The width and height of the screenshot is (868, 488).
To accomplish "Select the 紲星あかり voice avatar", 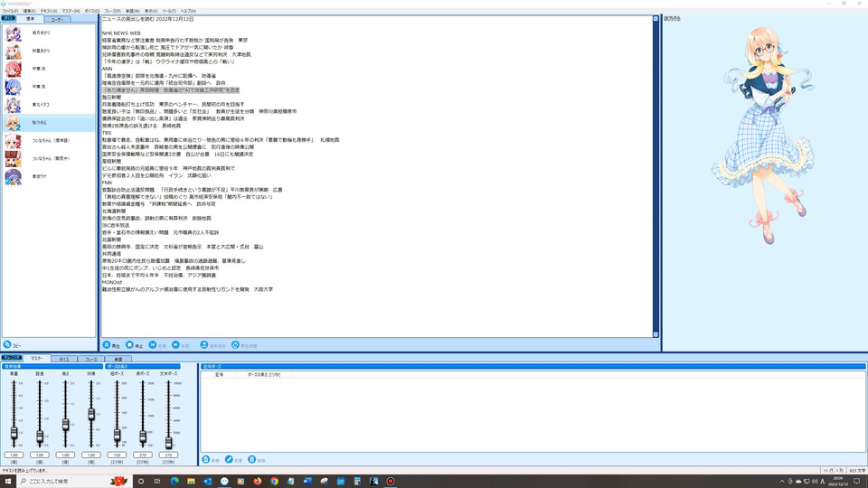I will point(13,51).
